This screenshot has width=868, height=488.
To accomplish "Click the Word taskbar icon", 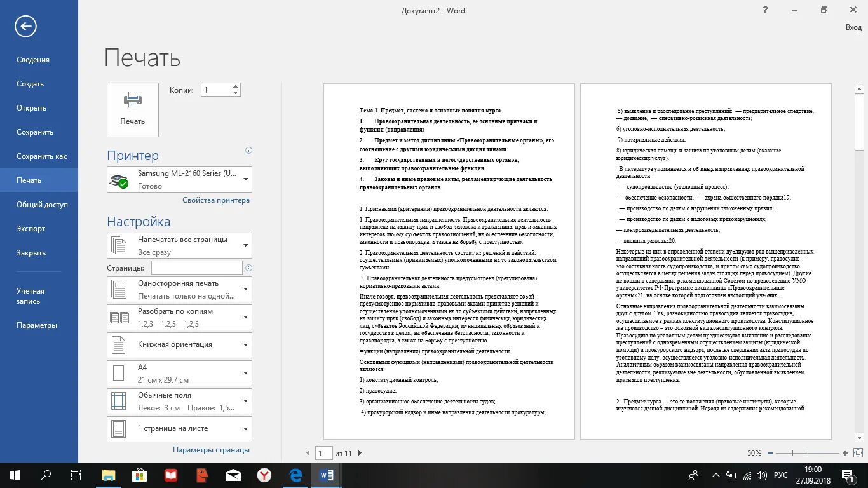I will pos(327,475).
